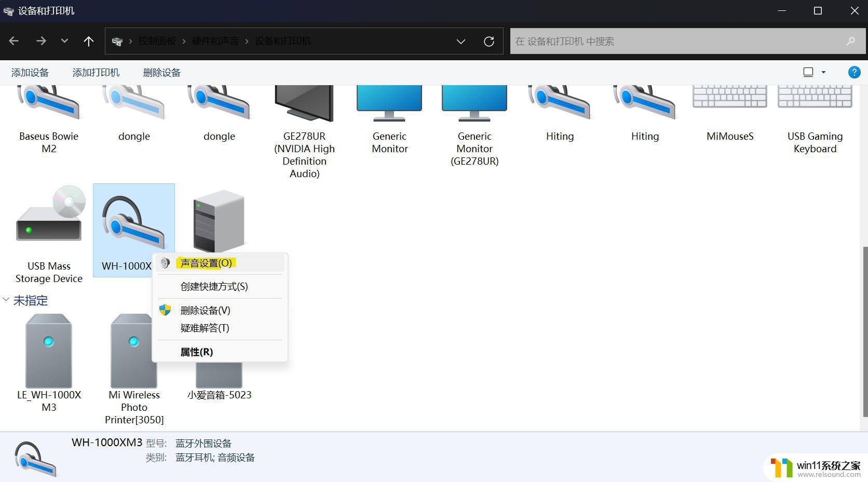Viewport: 868px width, 482px height.
Task: Click the 蓝牙外围设备 model text in the details pane
Action: click(204, 443)
